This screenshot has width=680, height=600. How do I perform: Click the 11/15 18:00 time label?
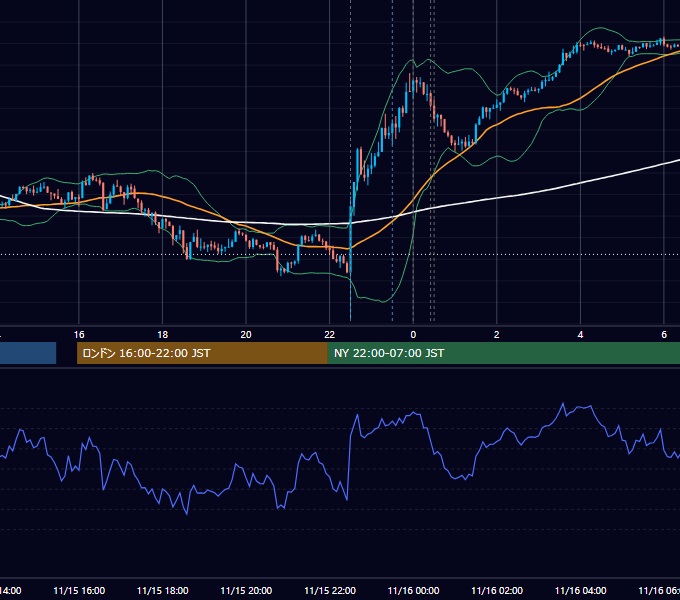click(x=163, y=591)
